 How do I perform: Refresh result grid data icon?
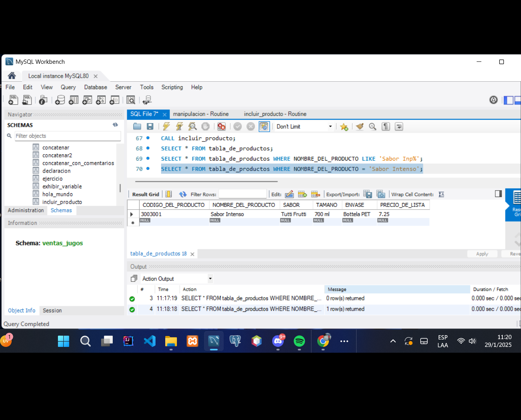[x=183, y=194]
